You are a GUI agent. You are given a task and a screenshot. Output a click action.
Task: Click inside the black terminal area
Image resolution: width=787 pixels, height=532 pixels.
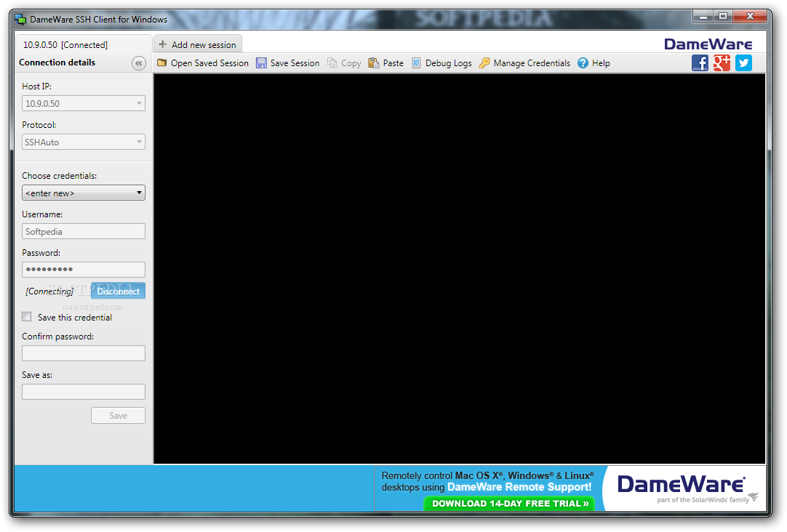coord(459,269)
